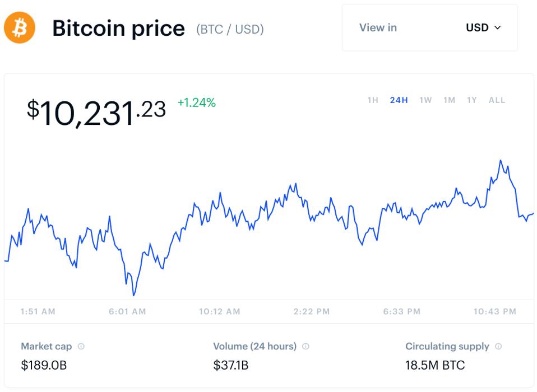Click the 18.5M BTC circulating supply value
Screen dimensions: 537x392
[x=435, y=366]
